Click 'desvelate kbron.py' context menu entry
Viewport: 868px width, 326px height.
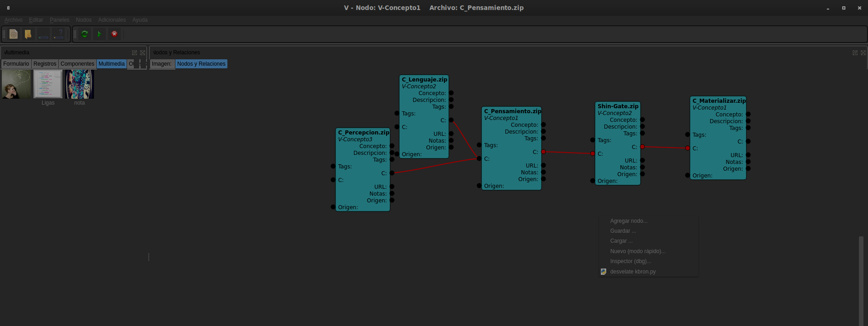click(632, 272)
